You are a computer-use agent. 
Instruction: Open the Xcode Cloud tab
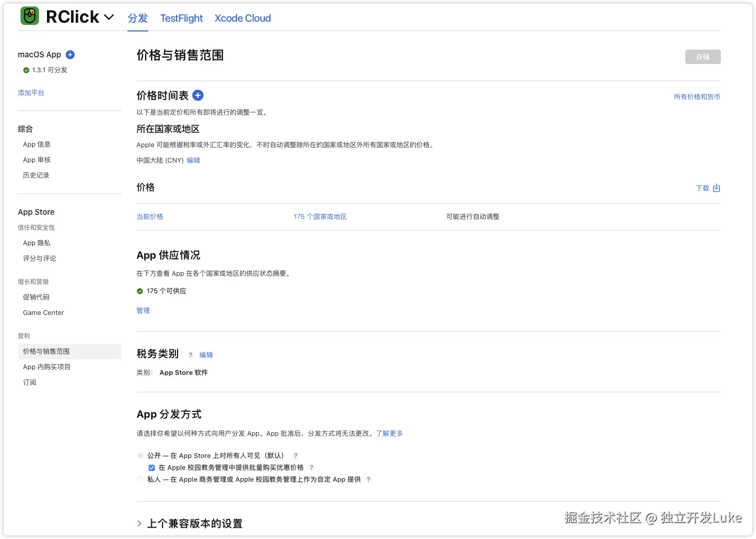(243, 18)
